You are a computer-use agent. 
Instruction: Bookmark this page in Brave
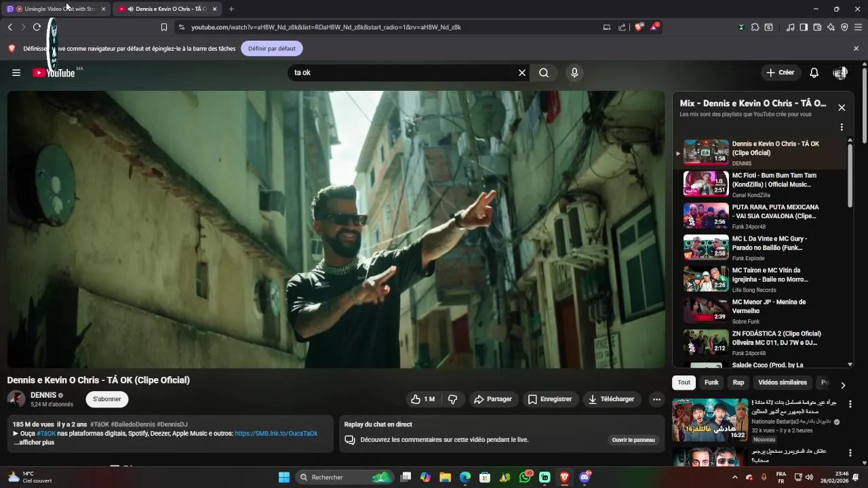[x=164, y=27]
